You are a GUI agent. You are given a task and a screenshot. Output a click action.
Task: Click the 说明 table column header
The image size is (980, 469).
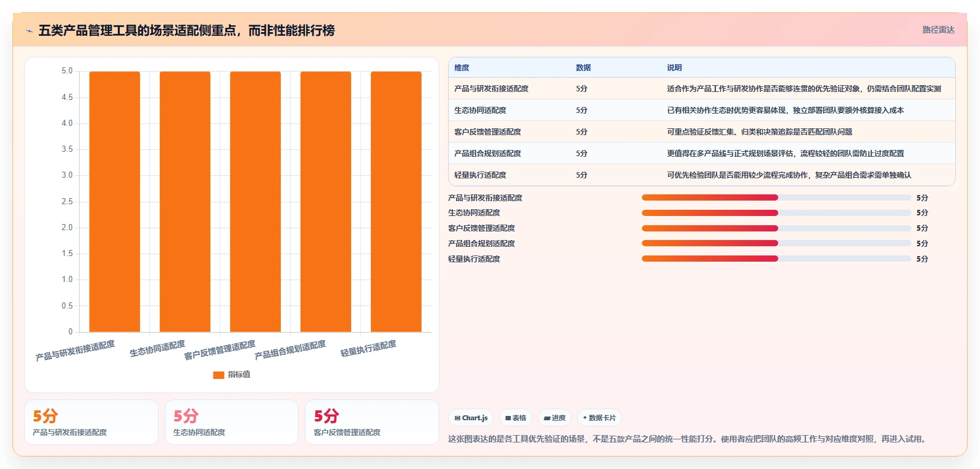[x=674, y=68]
